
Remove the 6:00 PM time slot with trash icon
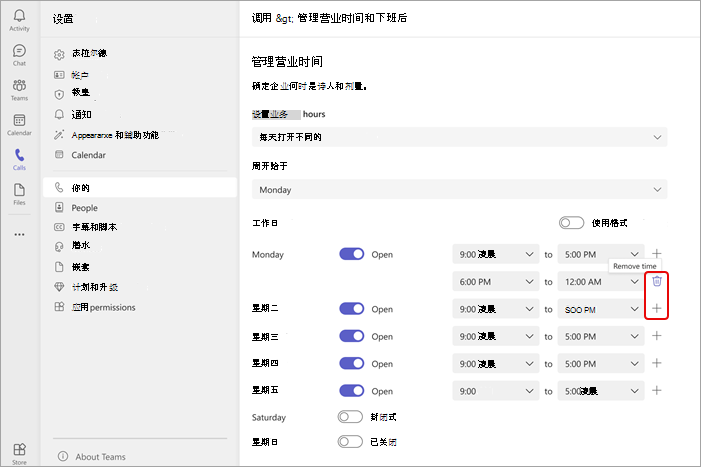point(657,281)
